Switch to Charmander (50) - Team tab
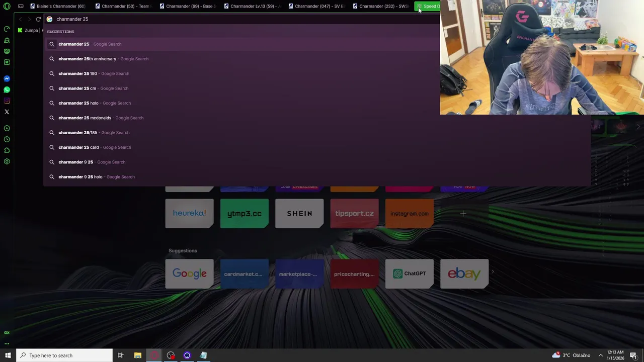 pos(123,7)
